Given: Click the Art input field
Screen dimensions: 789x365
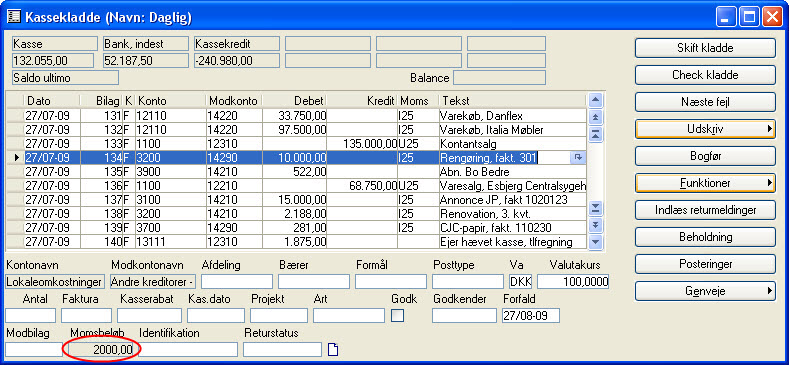Looking at the screenshot, I should tap(349, 316).
